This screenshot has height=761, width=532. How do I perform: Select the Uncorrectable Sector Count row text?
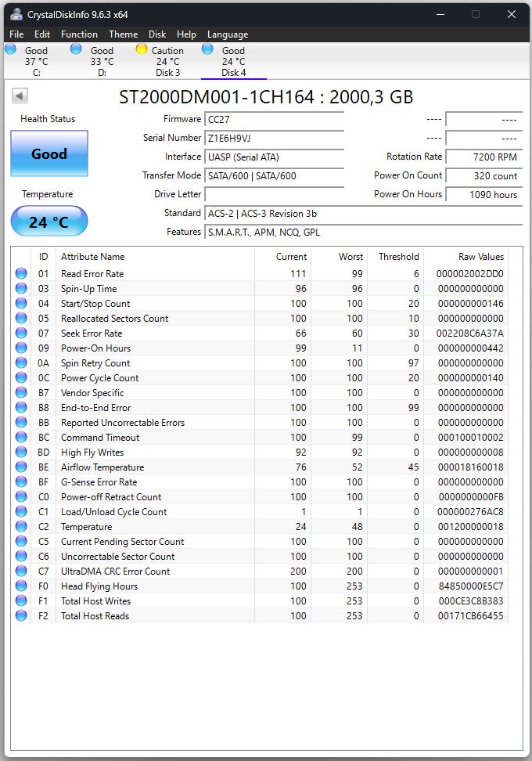point(118,557)
